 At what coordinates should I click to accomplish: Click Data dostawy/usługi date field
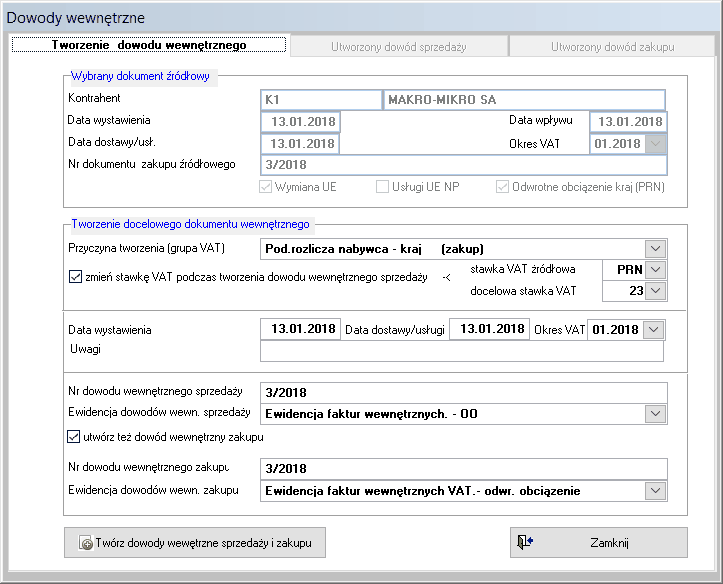[489, 329]
